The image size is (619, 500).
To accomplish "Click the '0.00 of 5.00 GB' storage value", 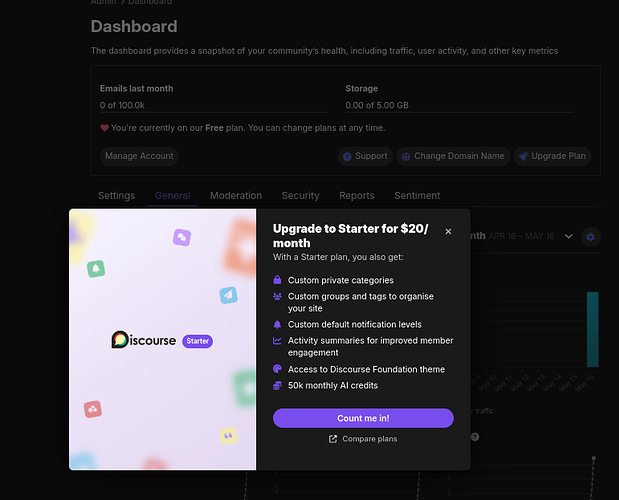I will (x=377, y=105).
